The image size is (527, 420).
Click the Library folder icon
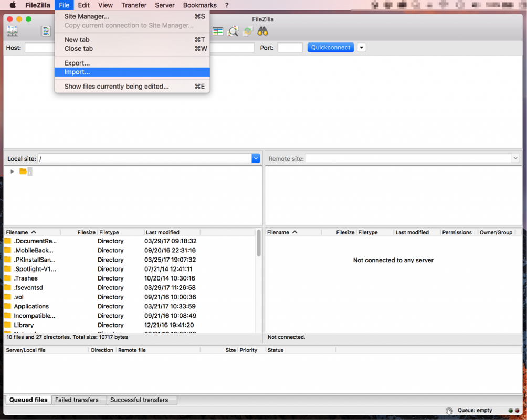point(8,325)
